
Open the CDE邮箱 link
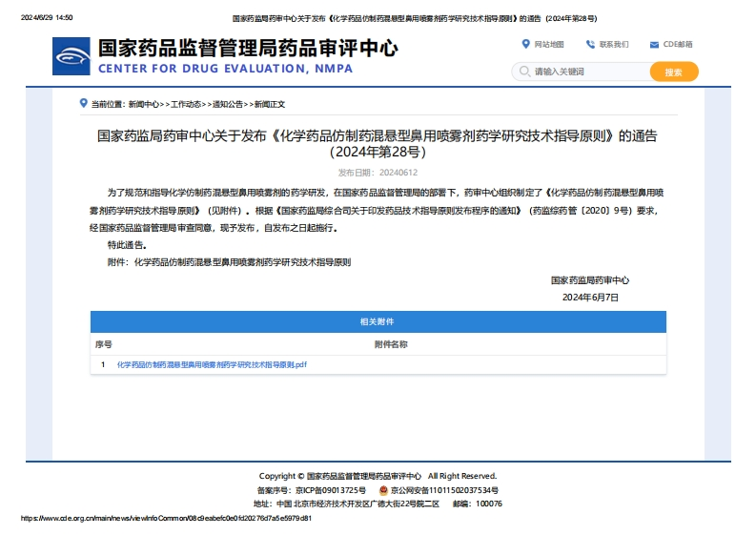tap(678, 45)
